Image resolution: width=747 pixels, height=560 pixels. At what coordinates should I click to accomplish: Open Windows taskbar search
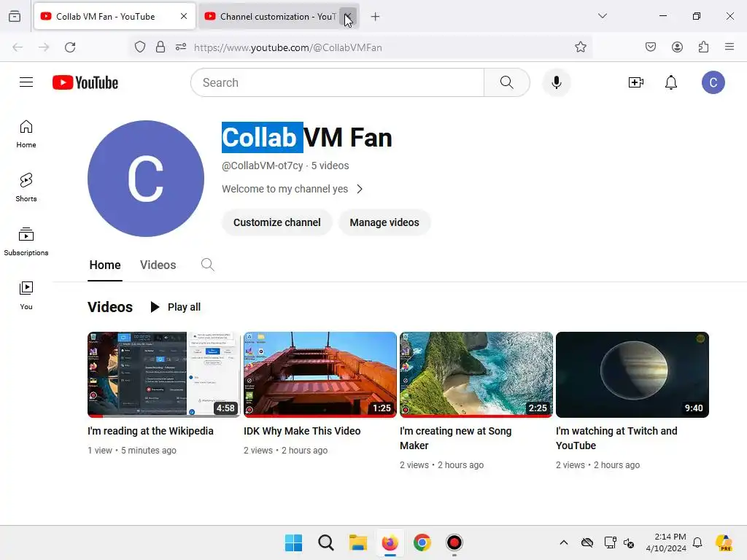[x=326, y=542]
